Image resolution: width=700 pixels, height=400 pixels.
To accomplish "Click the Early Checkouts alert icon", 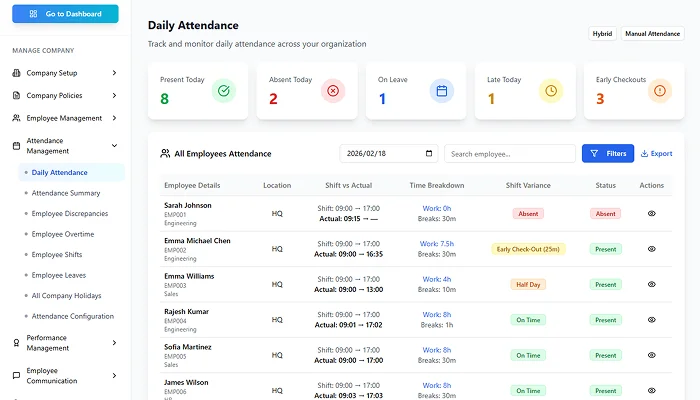I will point(659,91).
